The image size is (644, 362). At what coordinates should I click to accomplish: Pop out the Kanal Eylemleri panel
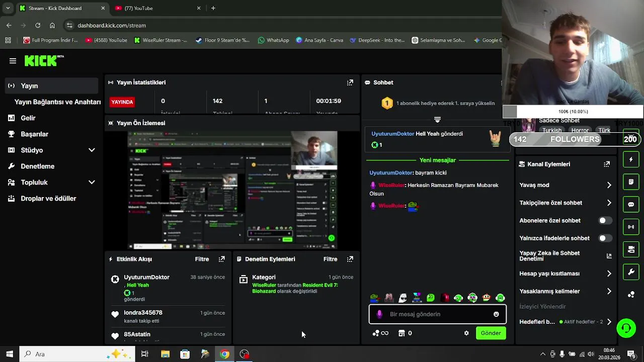tap(607, 164)
